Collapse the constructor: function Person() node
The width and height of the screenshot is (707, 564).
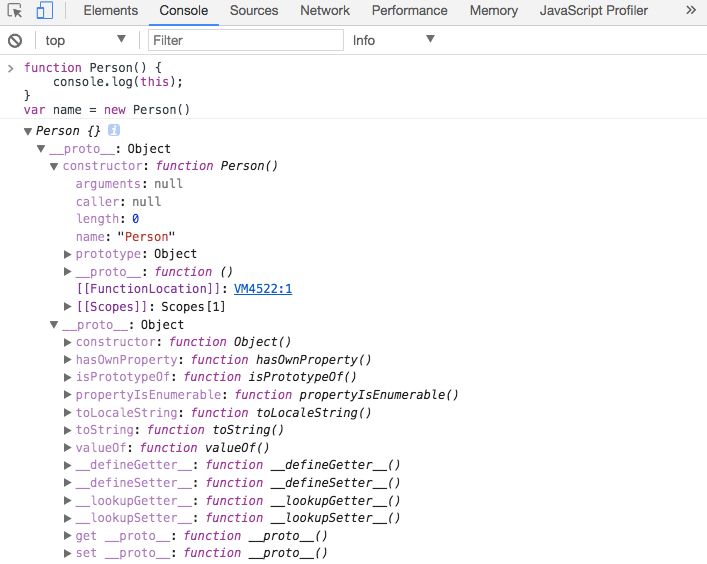pos(55,167)
